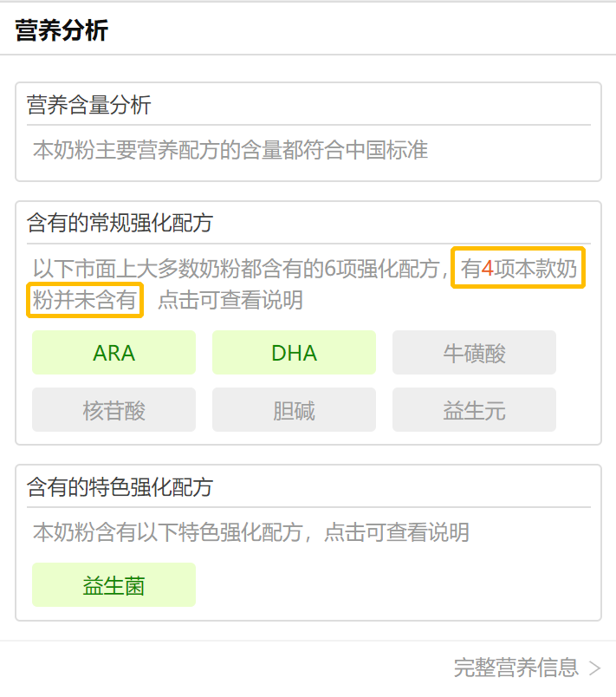Click 点击可查看说明 in the 特色强化配方 section
The width and height of the screenshot is (616, 697).
[x=397, y=531]
